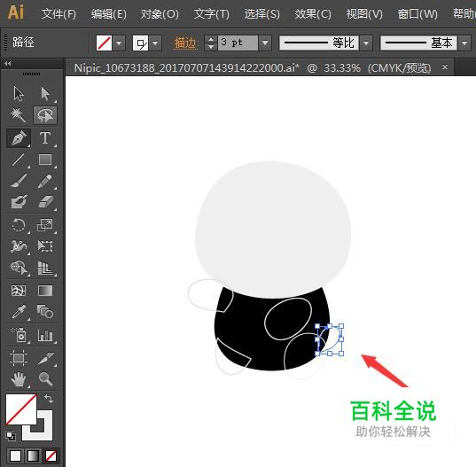Screen dimensions: 476x467
Task: Click the 描边 stroke panel link
Action: (x=185, y=43)
